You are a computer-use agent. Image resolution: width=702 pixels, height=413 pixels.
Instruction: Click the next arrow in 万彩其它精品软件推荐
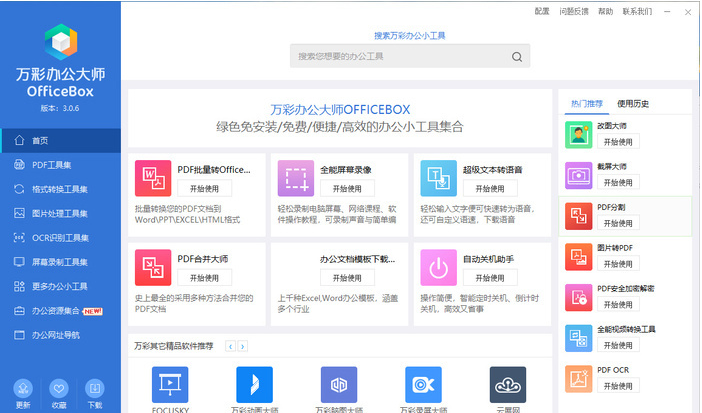243,346
